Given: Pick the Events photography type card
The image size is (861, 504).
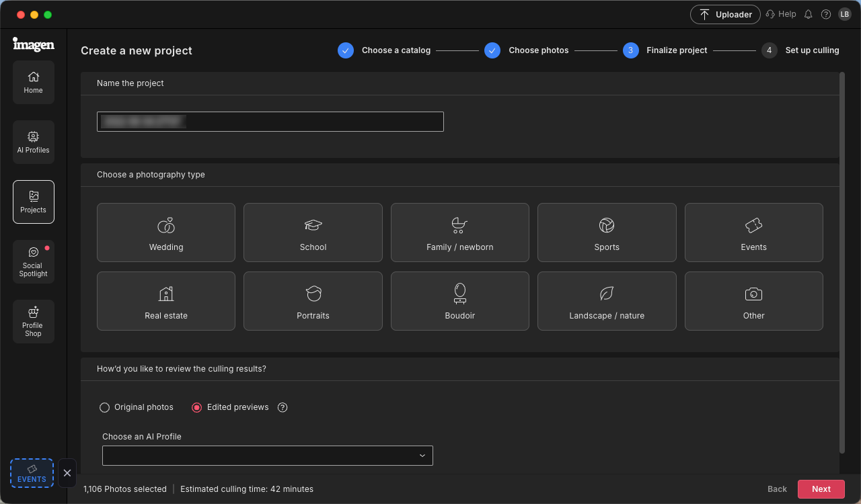Looking at the screenshot, I should pyautogui.click(x=754, y=233).
